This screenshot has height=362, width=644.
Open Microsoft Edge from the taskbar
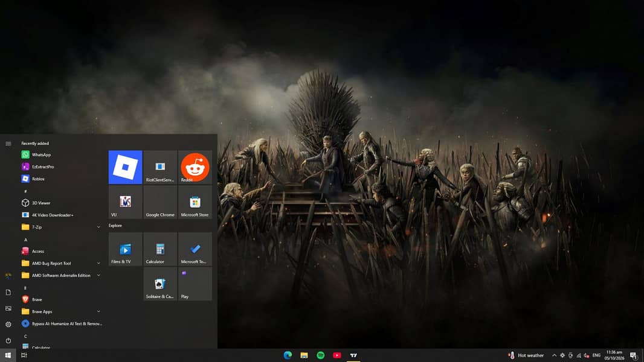pos(288,355)
